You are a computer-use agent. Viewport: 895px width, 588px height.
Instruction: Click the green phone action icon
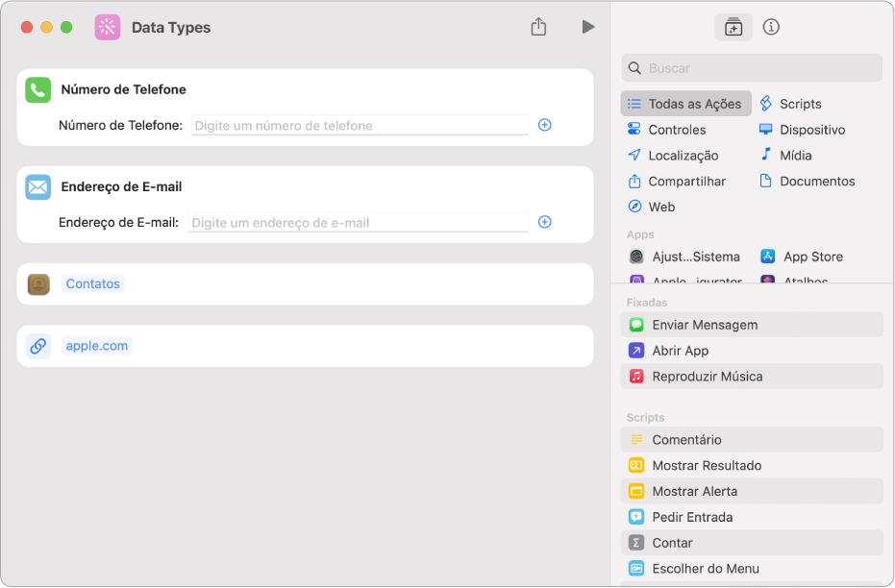point(38,90)
